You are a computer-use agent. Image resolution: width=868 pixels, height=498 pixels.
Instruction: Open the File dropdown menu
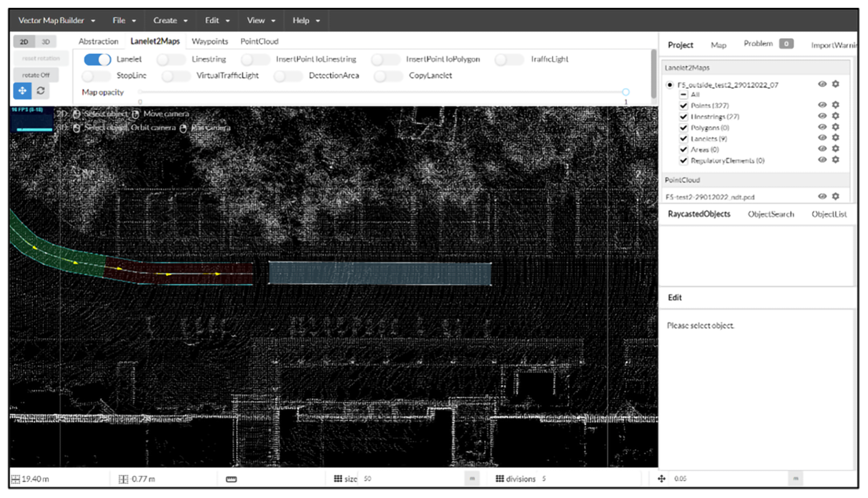tap(124, 21)
